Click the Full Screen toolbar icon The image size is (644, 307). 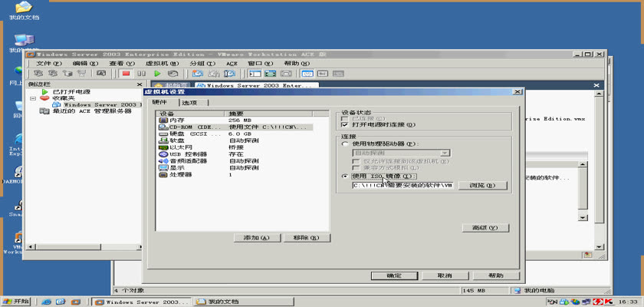tap(270, 74)
